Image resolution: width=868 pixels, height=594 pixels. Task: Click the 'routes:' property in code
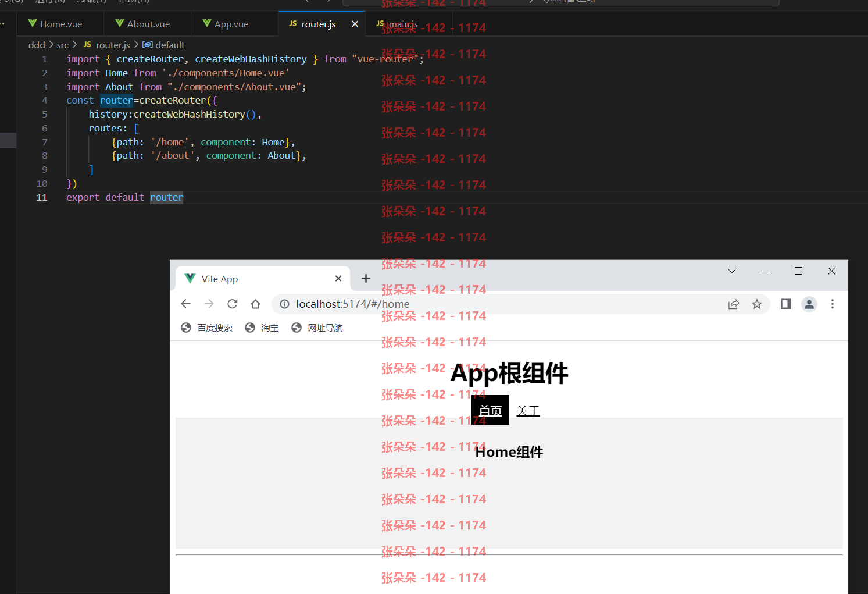pos(108,128)
